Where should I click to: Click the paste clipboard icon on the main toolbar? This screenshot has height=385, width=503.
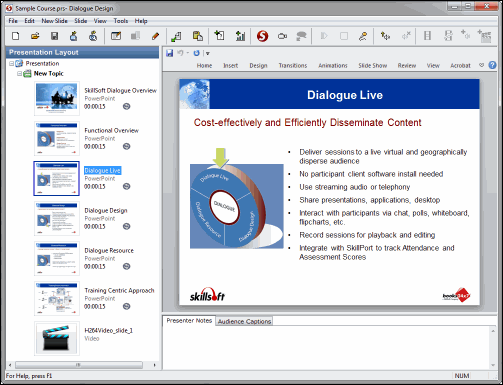(x=198, y=36)
